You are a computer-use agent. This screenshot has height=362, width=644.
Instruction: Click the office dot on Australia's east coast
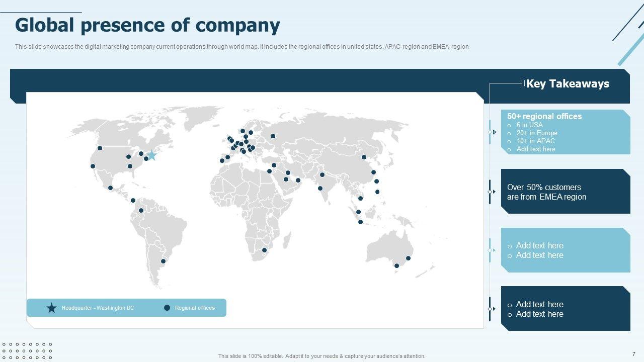(x=408, y=258)
